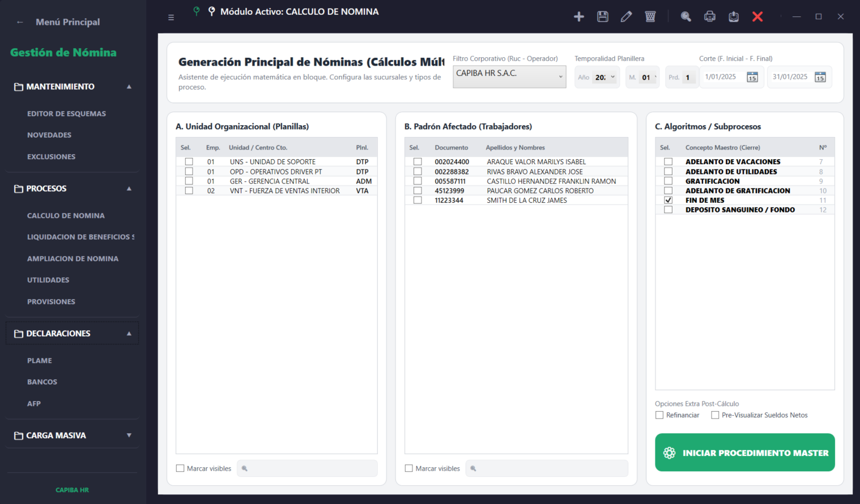Open NOVEDADES menu item
The image size is (860, 504).
(x=49, y=135)
